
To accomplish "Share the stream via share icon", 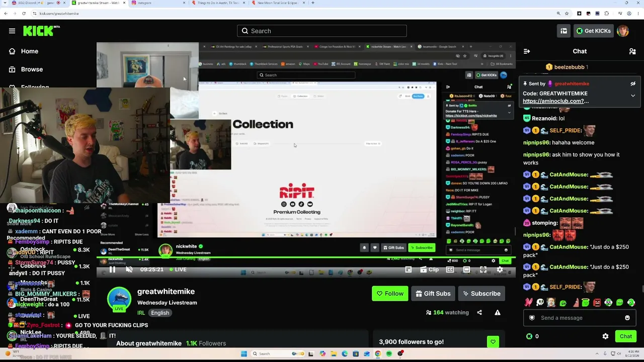I will click(479, 312).
